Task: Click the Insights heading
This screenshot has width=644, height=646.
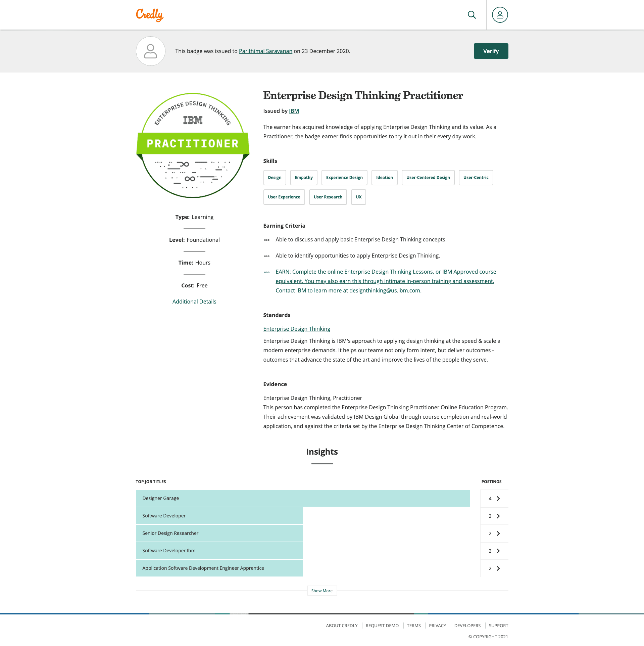Action: [x=322, y=452]
